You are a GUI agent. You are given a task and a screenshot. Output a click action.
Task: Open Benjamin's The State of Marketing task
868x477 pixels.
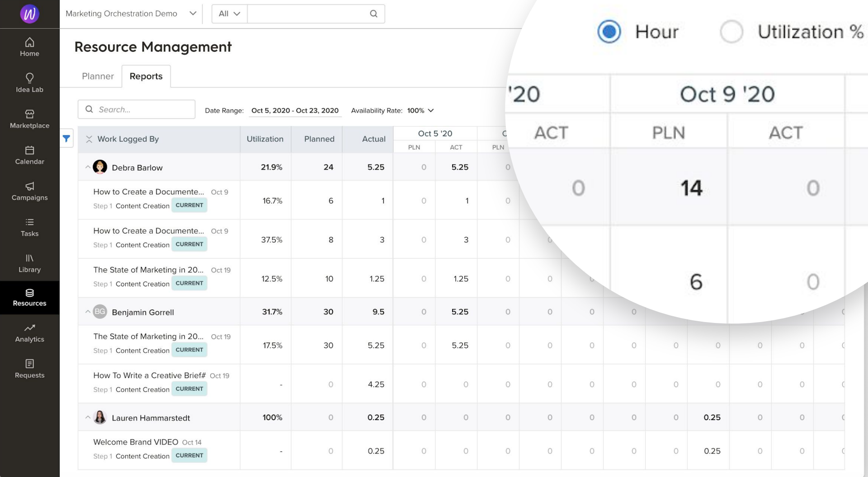tap(149, 337)
